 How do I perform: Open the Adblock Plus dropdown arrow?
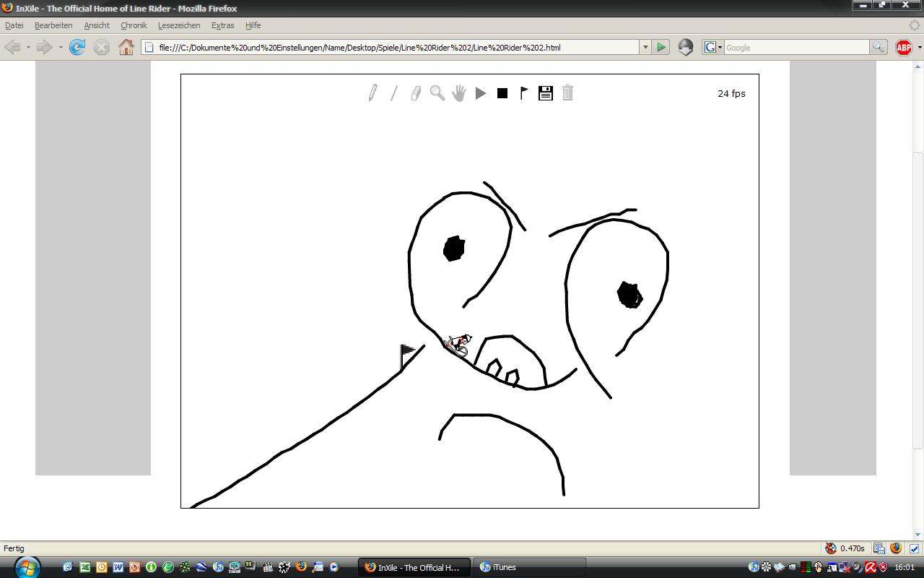tap(919, 48)
